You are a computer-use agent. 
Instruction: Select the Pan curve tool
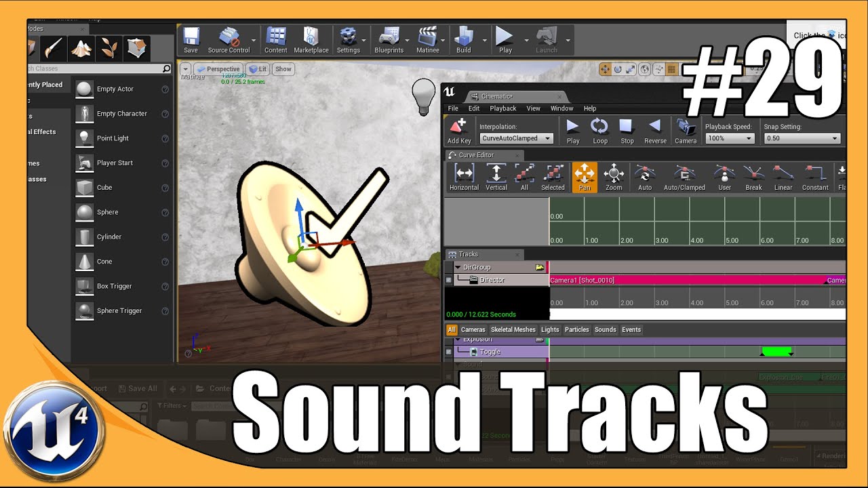click(x=585, y=178)
